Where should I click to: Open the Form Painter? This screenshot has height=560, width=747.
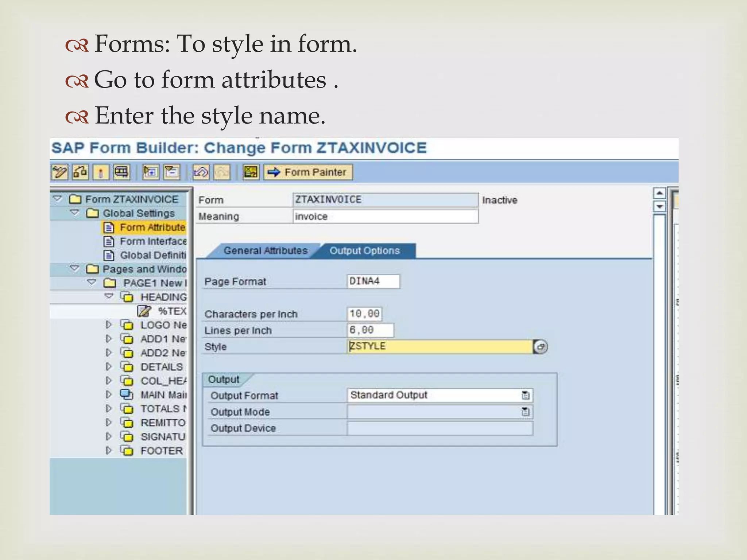pyautogui.click(x=308, y=172)
